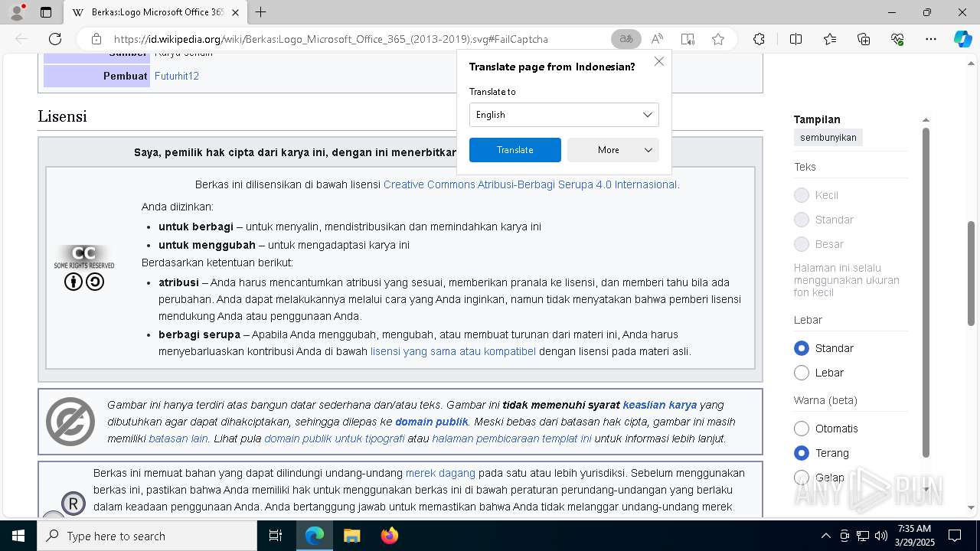The image size is (980, 551).
Task: Show hidden system tray icons chevron
Action: pyautogui.click(x=825, y=536)
